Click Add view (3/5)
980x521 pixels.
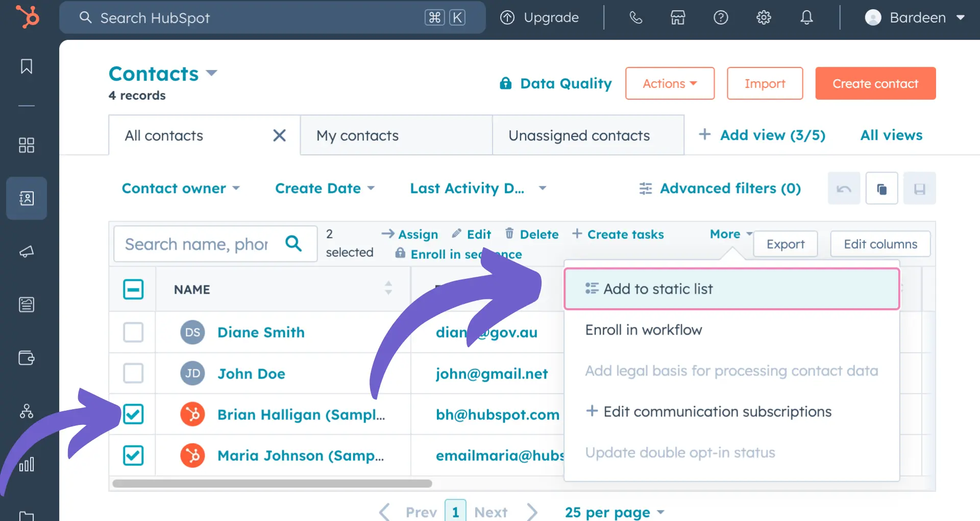tap(762, 135)
